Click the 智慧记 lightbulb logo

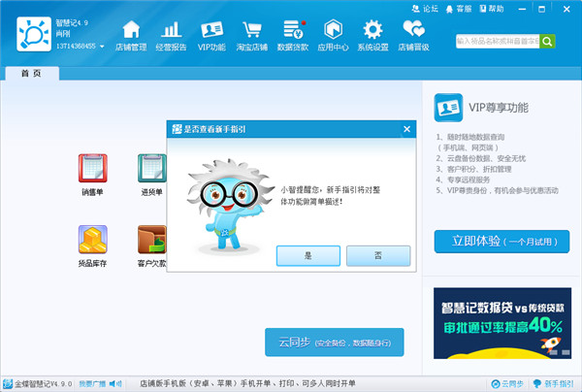coord(34,34)
